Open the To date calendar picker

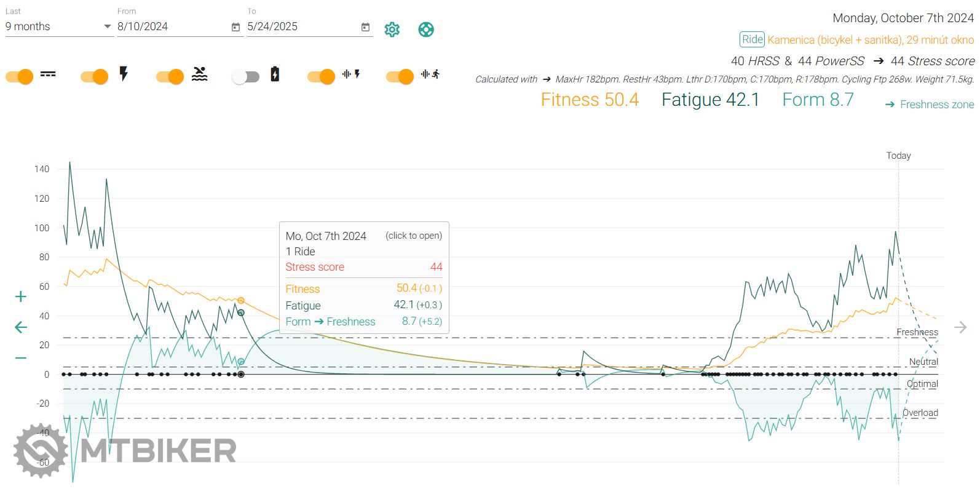pos(365,27)
